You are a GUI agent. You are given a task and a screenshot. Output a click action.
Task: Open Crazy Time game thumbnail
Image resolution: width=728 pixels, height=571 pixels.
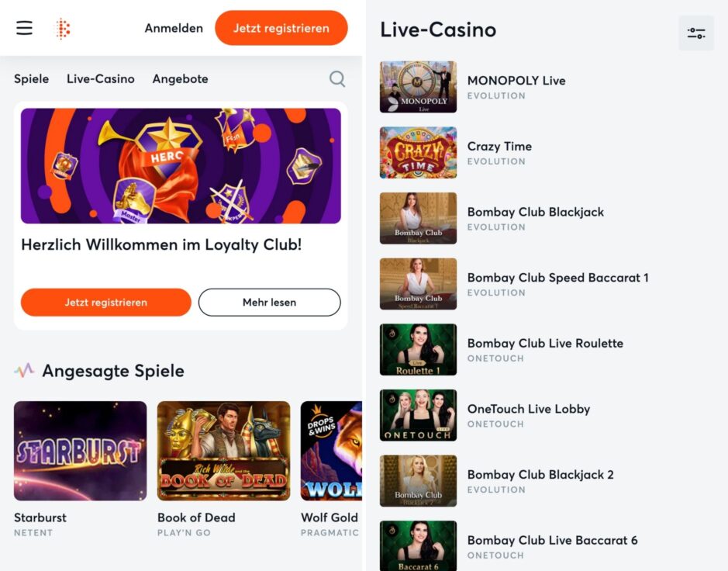[x=418, y=152]
